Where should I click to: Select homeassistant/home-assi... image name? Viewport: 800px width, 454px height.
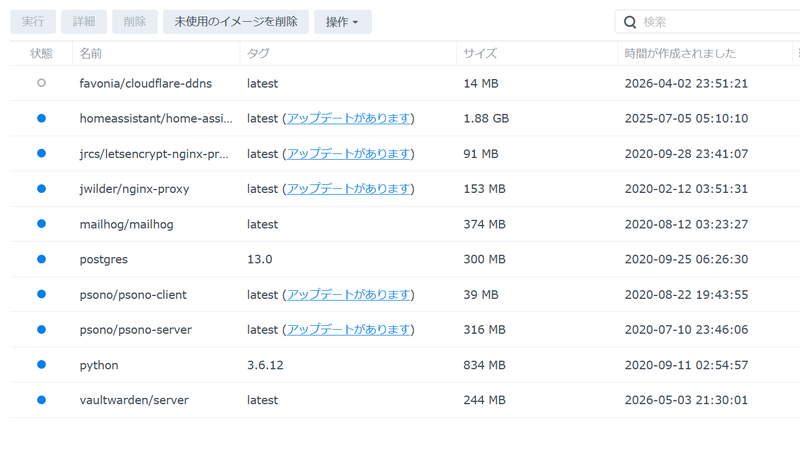click(x=156, y=118)
